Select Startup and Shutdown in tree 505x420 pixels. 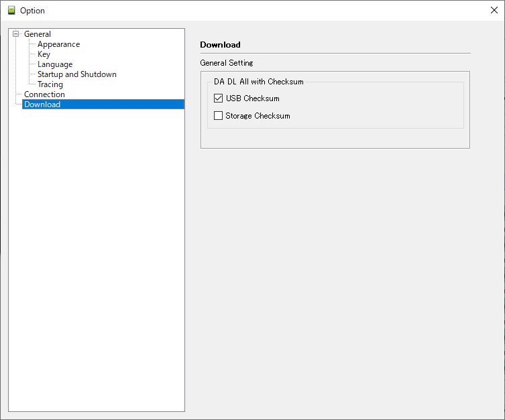coord(77,74)
